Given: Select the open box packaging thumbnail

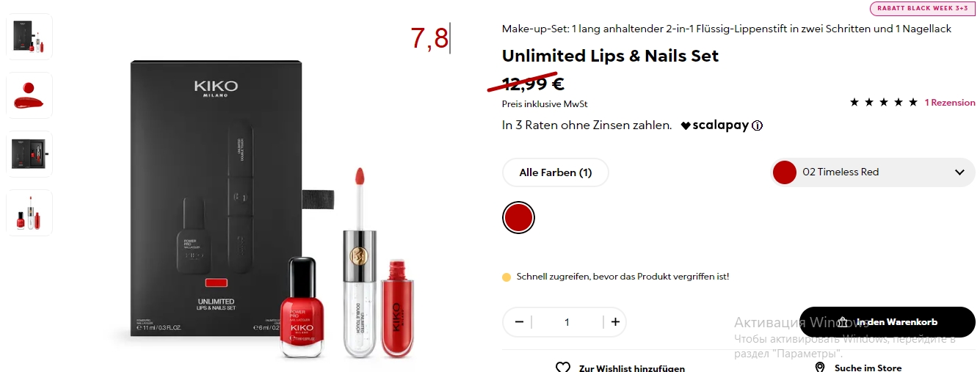Looking at the screenshot, I should (29, 154).
